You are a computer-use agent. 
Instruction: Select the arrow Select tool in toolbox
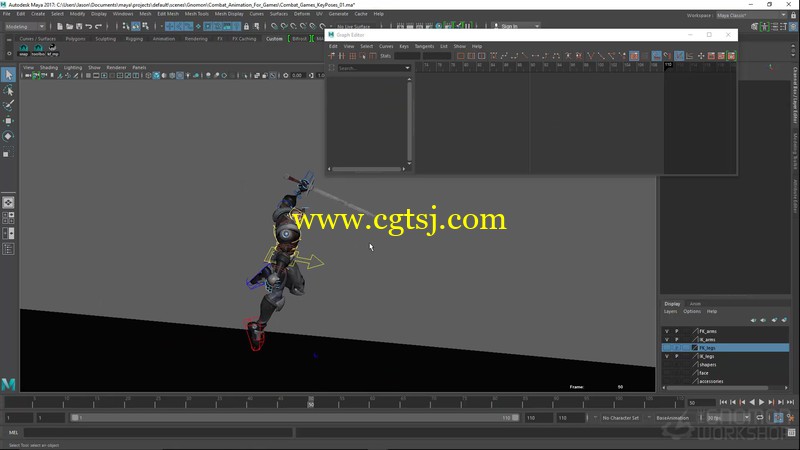pyautogui.click(x=8, y=74)
